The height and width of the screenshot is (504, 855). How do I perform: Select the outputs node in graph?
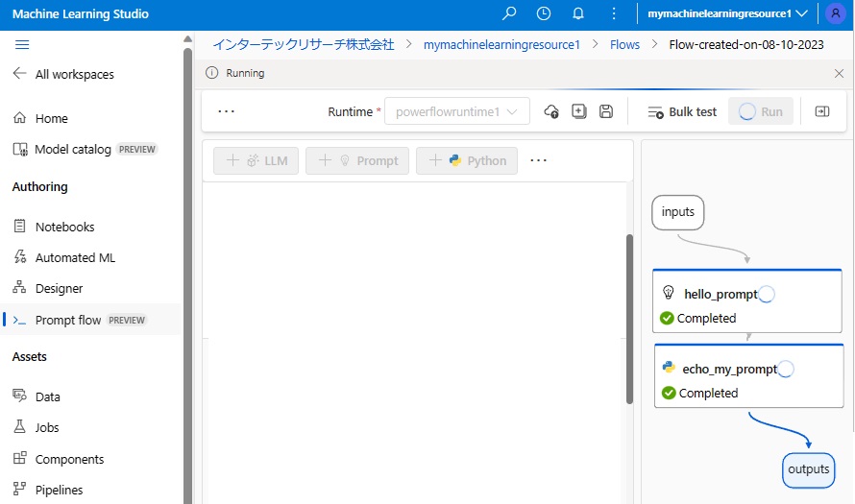(808, 469)
